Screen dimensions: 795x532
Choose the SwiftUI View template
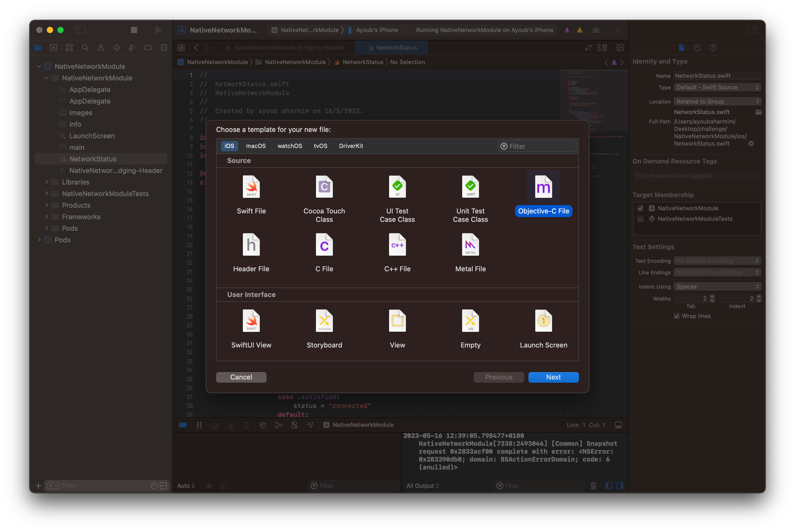click(x=251, y=329)
